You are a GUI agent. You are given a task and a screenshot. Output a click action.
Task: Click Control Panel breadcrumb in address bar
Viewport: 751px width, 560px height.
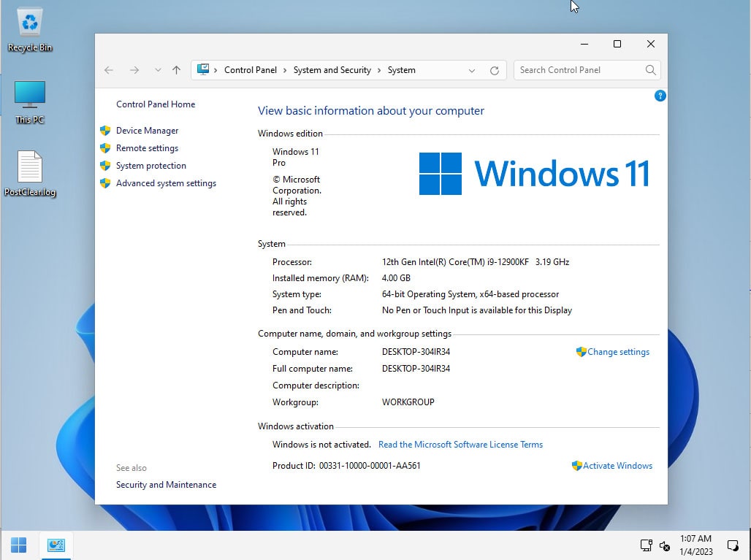coord(250,70)
